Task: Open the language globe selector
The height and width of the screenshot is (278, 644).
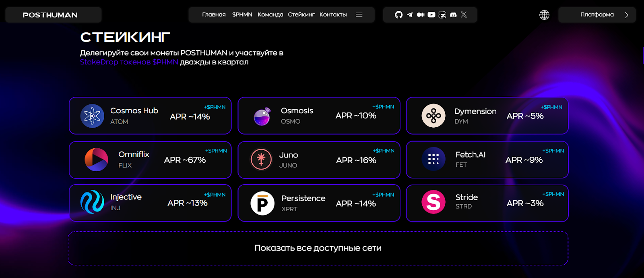Action: (x=544, y=15)
